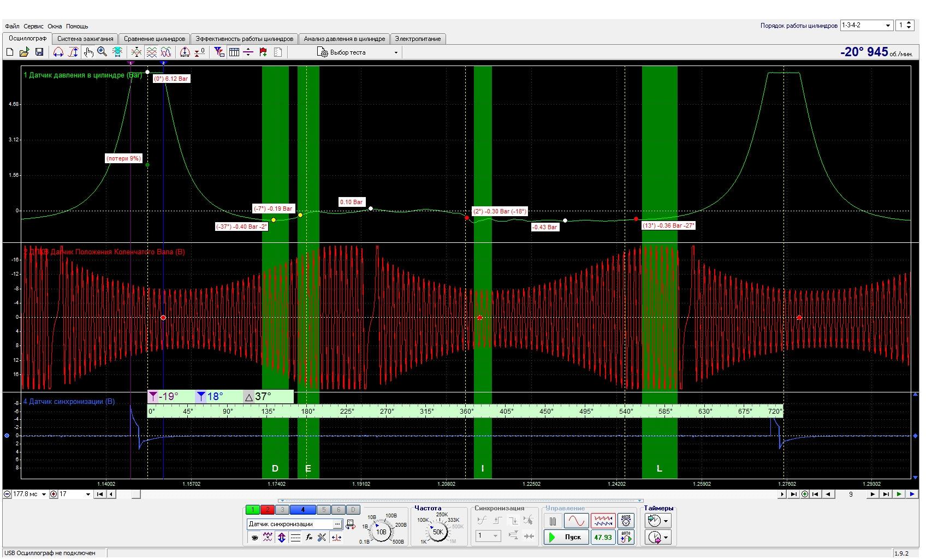This screenshot has height=560, width=926.
Task: Switch to Система зажигания tab
Action: (85, 39)
